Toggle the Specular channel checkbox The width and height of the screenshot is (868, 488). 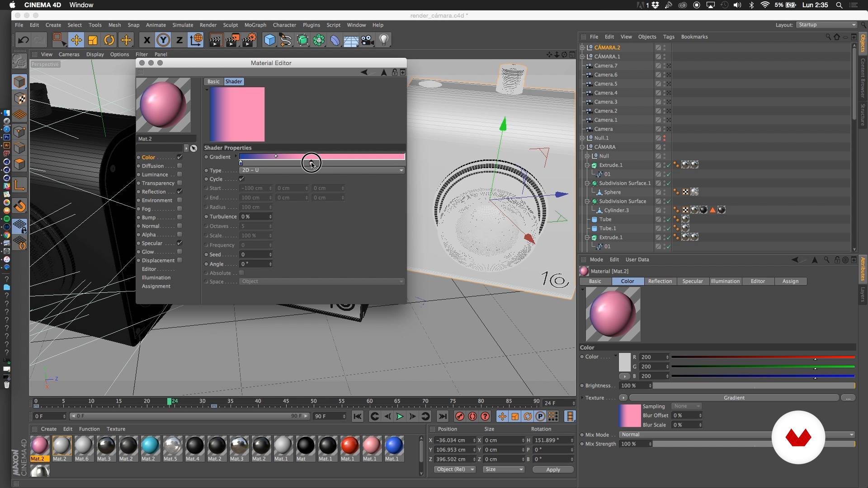(179, 243)
